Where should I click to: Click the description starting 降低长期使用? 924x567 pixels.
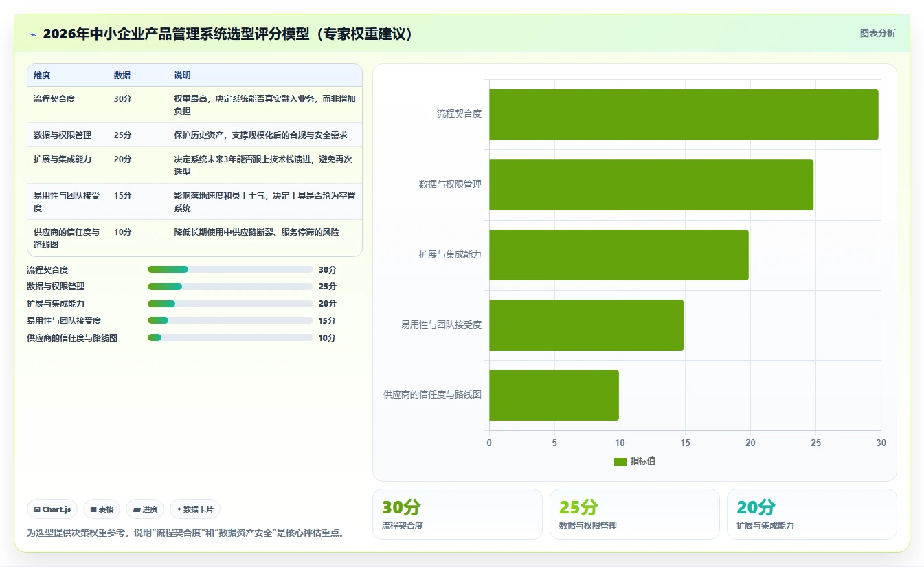coord(256,232)
